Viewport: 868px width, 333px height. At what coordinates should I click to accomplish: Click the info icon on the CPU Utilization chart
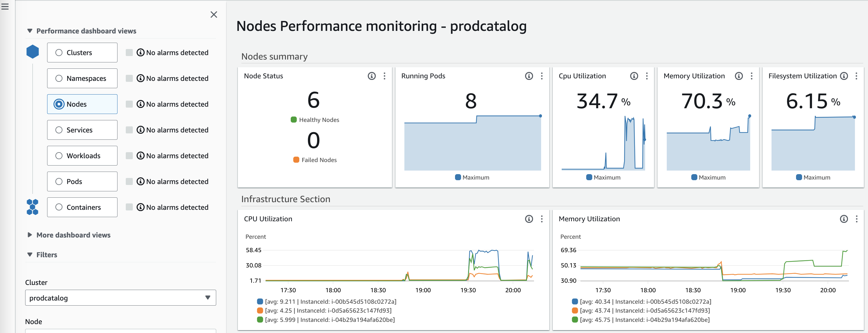click(528, 219)
